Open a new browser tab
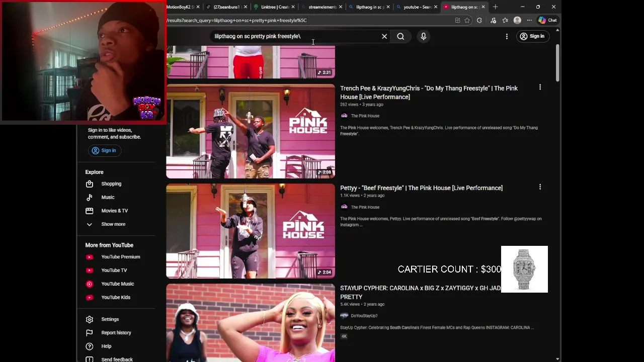This screenshot has width=644, height=362. click(x=495, y=7)
